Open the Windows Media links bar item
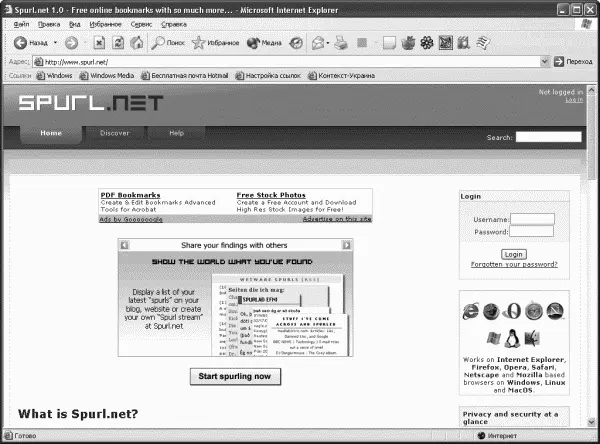 (107, 76)
